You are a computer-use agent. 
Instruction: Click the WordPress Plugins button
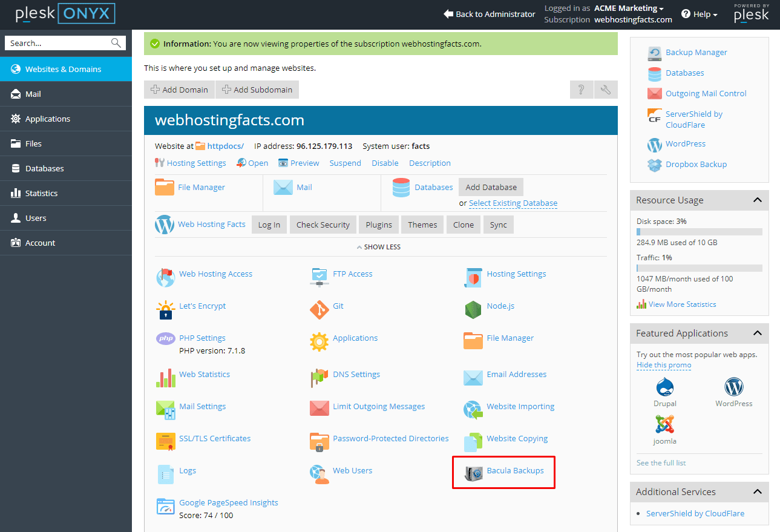pos(379,225)
